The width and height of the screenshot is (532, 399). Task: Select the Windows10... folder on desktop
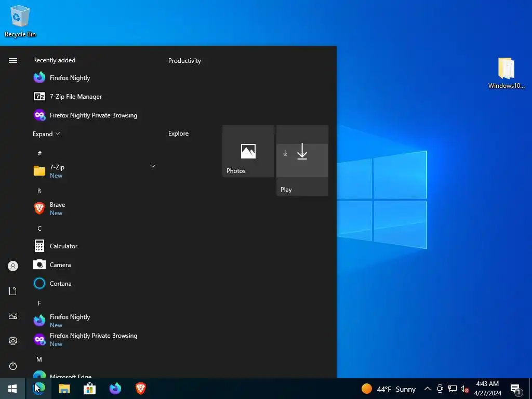(x=506, y=73)
